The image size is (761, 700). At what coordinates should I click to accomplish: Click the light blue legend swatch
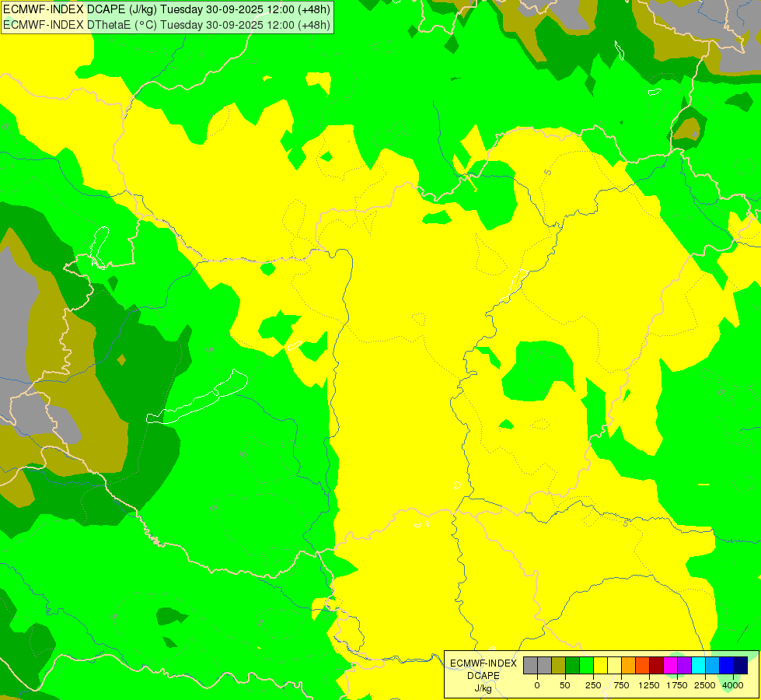pyautogui.click(x=713, y=665)
